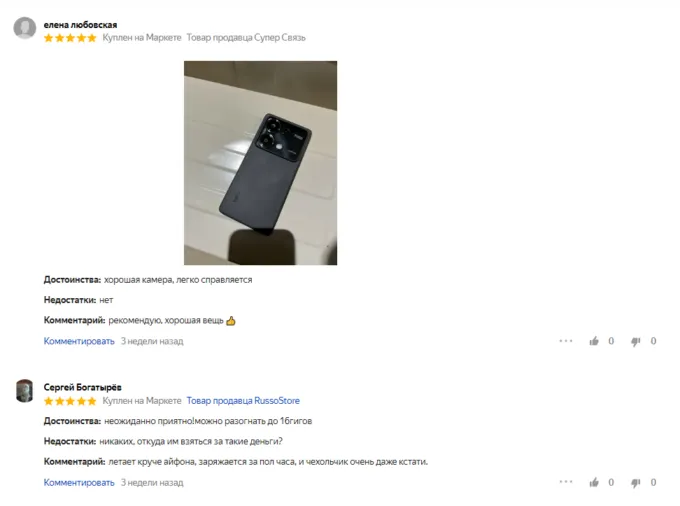This screenshot has width=680, height=506.
Task: Like елена любовская's review with thumbs up
Action: click(594, 341)
